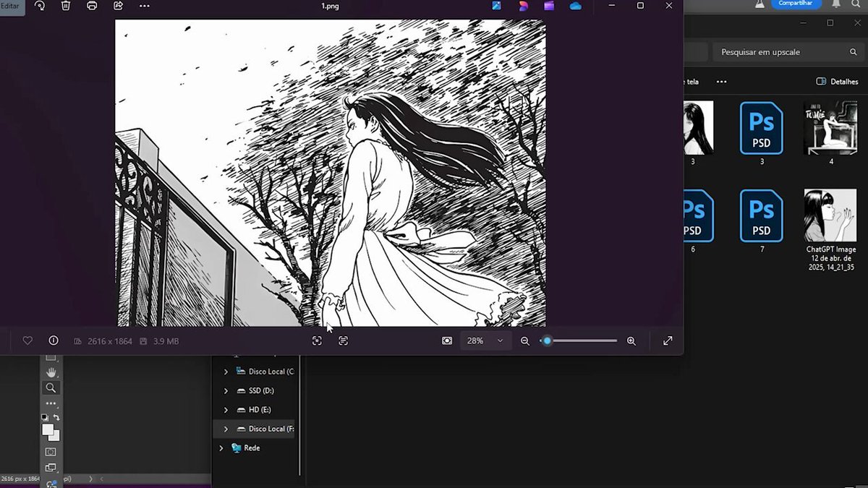
Task: Click the zoom in magnifier button
Action: click(631, 341)
